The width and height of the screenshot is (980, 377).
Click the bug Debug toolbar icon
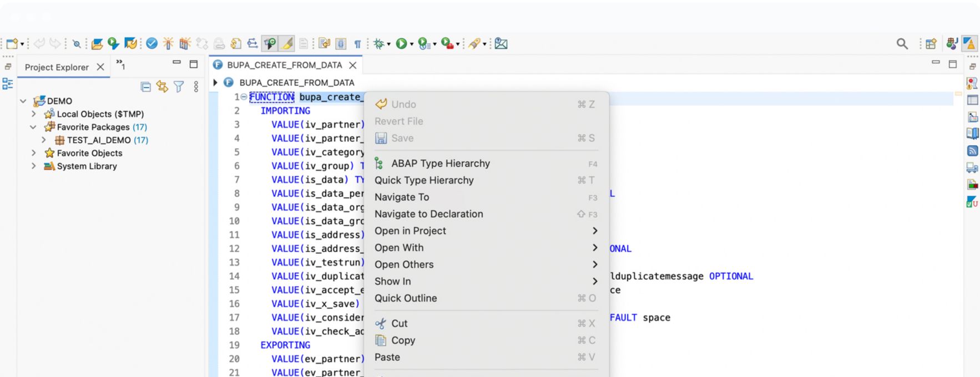click(378, 43)
